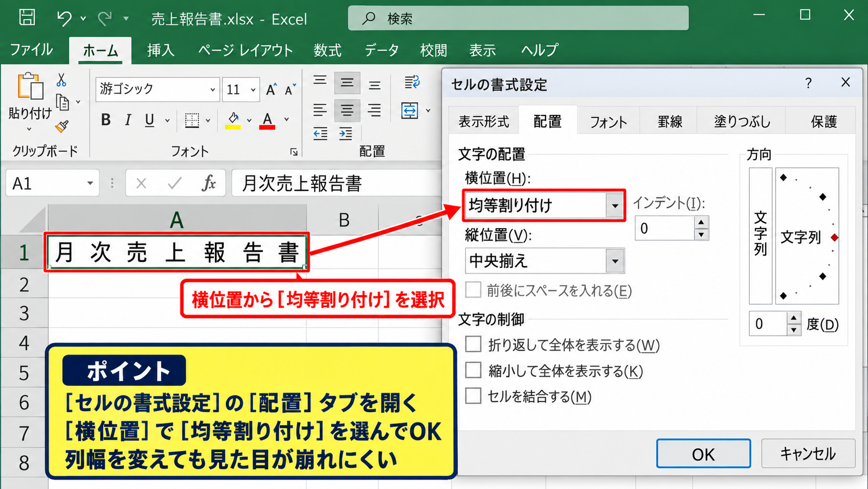
Task: Click the Format Painter brush icon
Action: (62, 126)
